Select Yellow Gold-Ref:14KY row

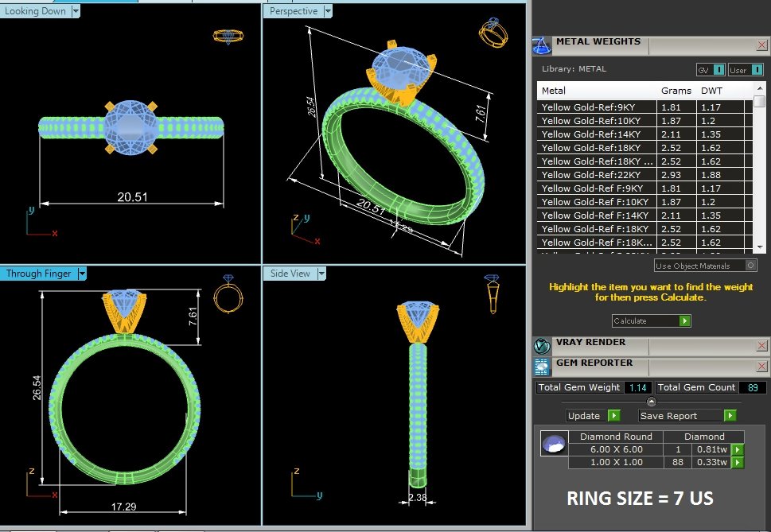(644, 134)
